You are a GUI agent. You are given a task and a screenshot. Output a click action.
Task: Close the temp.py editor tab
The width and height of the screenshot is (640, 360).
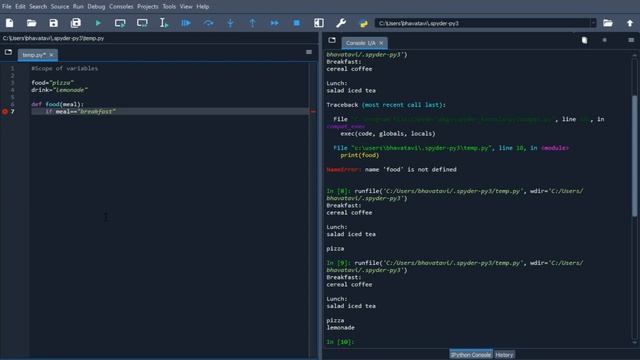[51, 55]
